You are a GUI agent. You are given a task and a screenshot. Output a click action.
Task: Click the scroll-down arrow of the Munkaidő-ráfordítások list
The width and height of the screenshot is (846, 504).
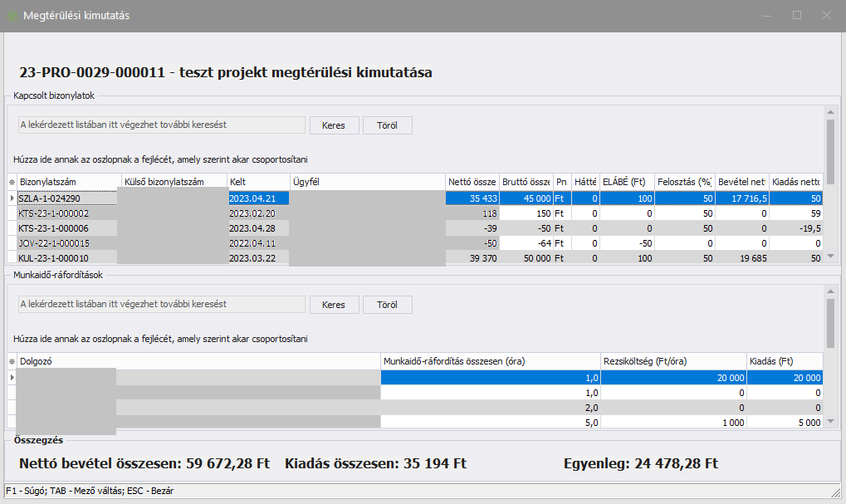pyautogui.click(x=830, y=422)
